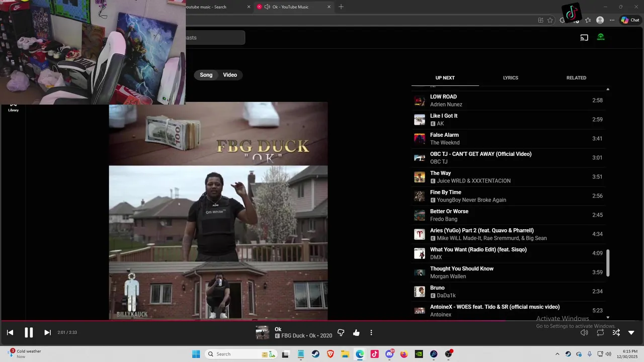Show hidden system tray icons
The image size is (644, 362).
557,354
